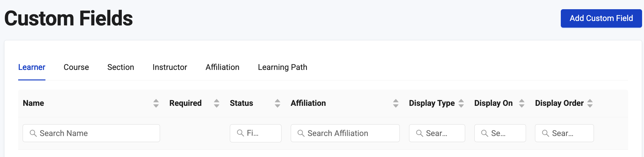Sort by the Required column arrows
644x157 pixels.
(216, 103)
